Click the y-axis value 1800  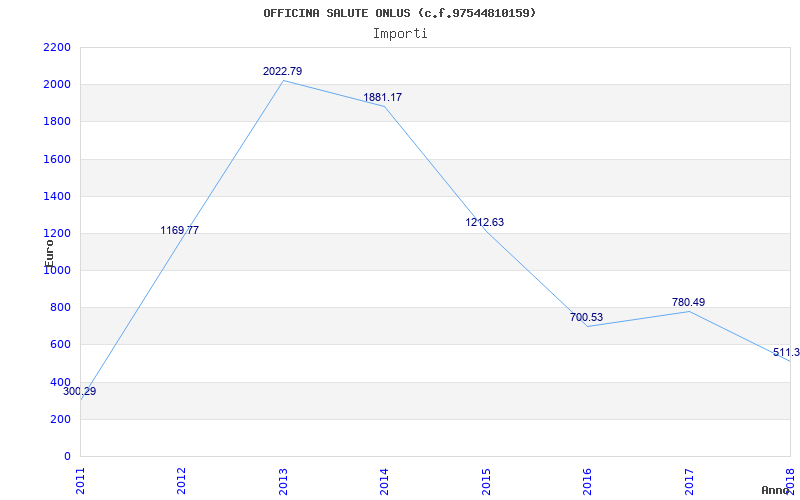point(57,122)
